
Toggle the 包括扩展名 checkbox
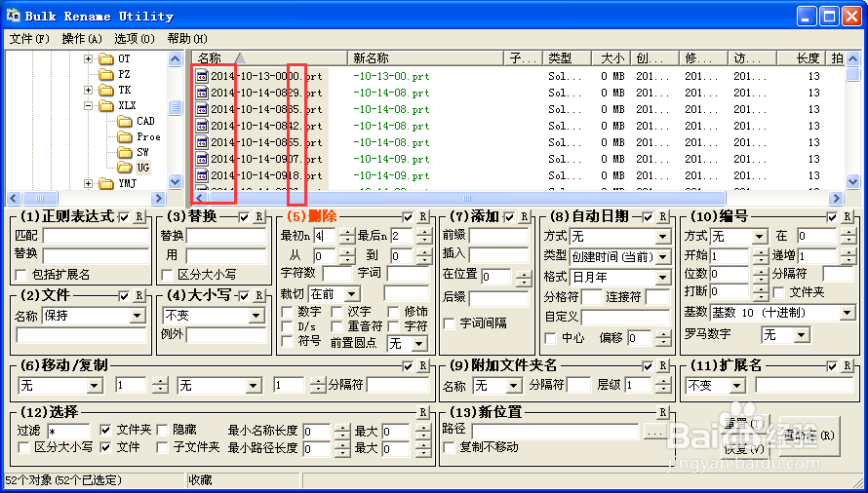click(x=21, y=275)
